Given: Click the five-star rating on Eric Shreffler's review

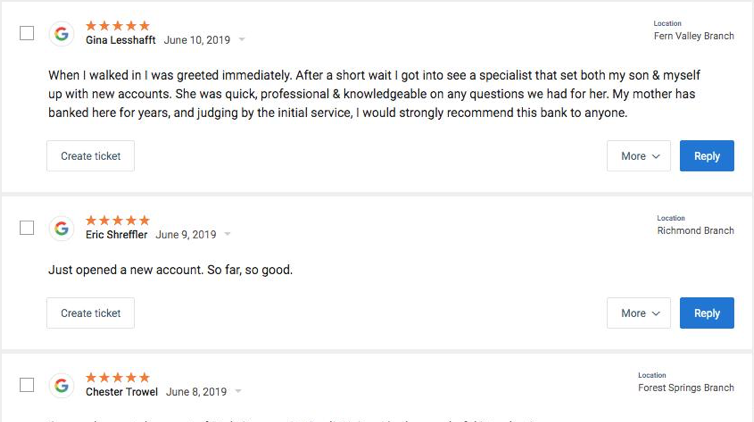Looking at the screenshot, I should pos(118,220).
